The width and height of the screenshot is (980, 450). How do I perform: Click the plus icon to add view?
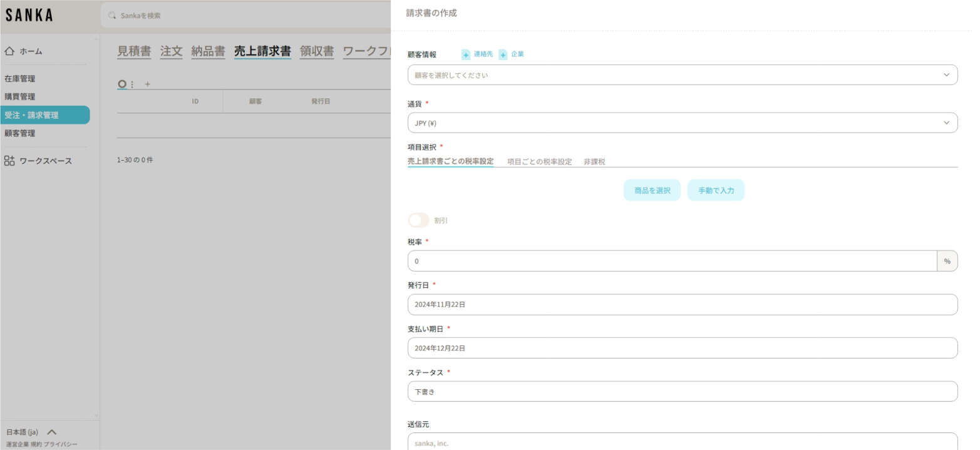point(148,84)
